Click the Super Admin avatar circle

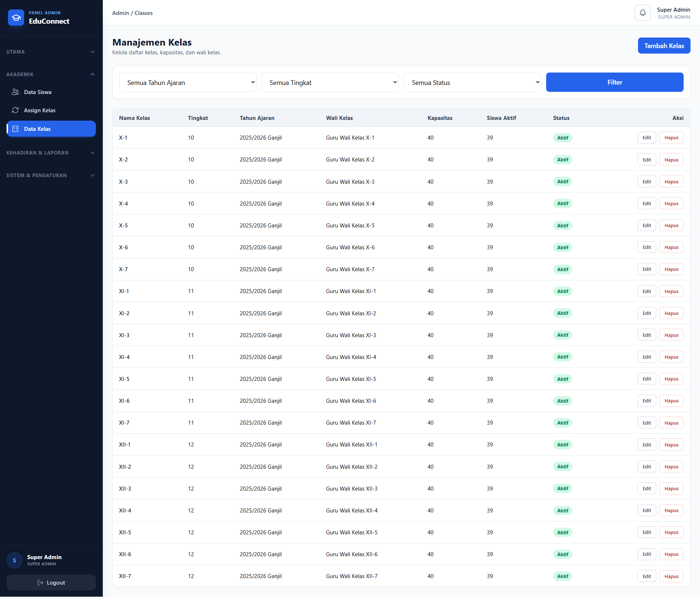pos(14,560)
